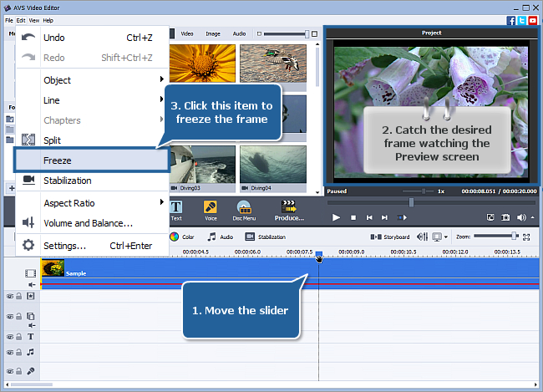543x392 pixels.
Task: Click the timeline playhead marker
Action: coord(319,257)
